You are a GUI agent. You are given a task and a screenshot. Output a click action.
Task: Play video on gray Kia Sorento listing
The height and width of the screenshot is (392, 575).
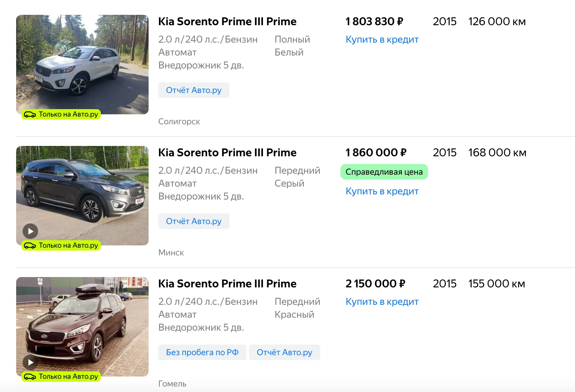[30, 231]
